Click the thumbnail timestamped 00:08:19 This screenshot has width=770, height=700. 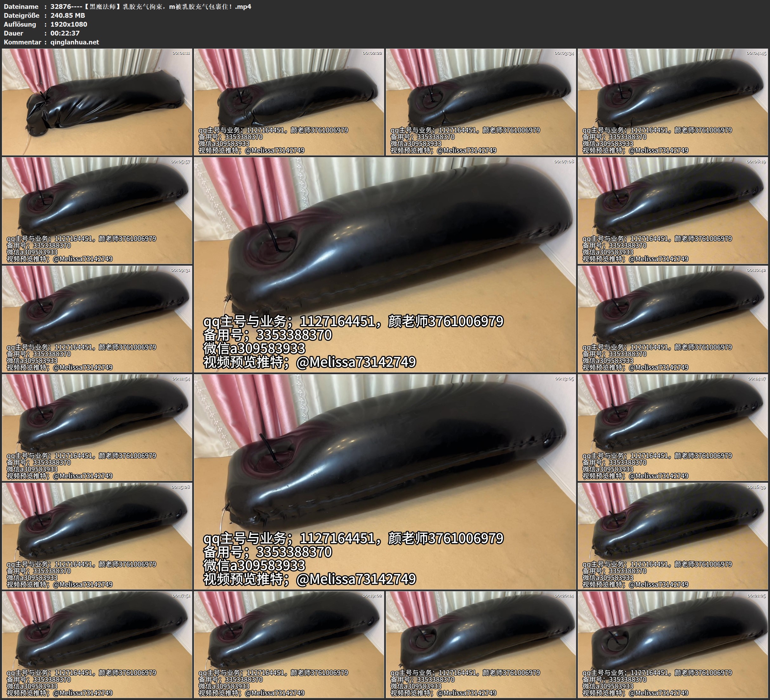(673, 210)
